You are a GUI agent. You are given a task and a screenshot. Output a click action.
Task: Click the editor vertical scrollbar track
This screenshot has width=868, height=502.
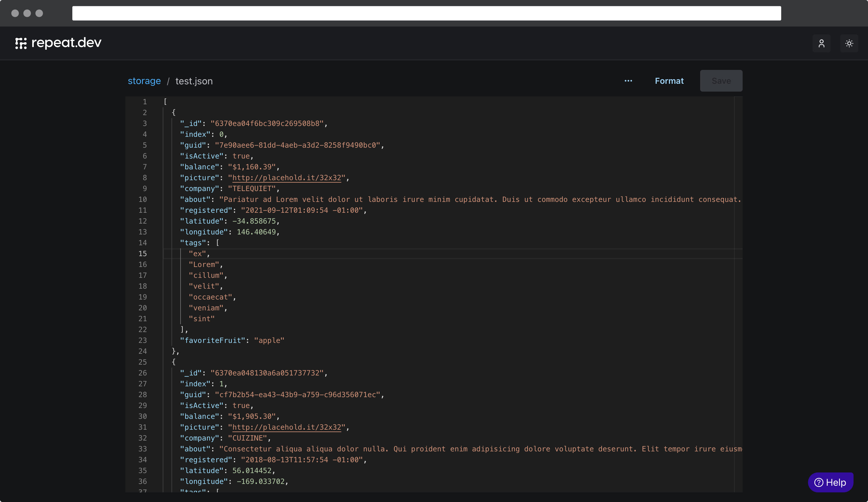(x=738, y=293)
